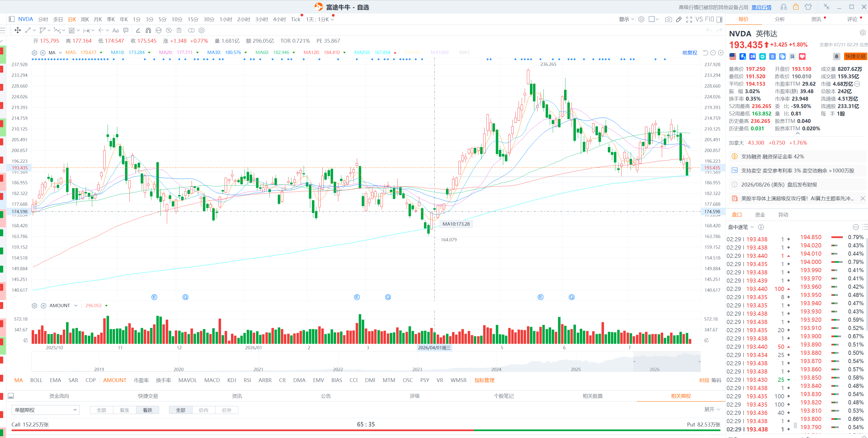Open the 1天:1分K period dropdown
The image size is (868, 438).
pos(320,19)
